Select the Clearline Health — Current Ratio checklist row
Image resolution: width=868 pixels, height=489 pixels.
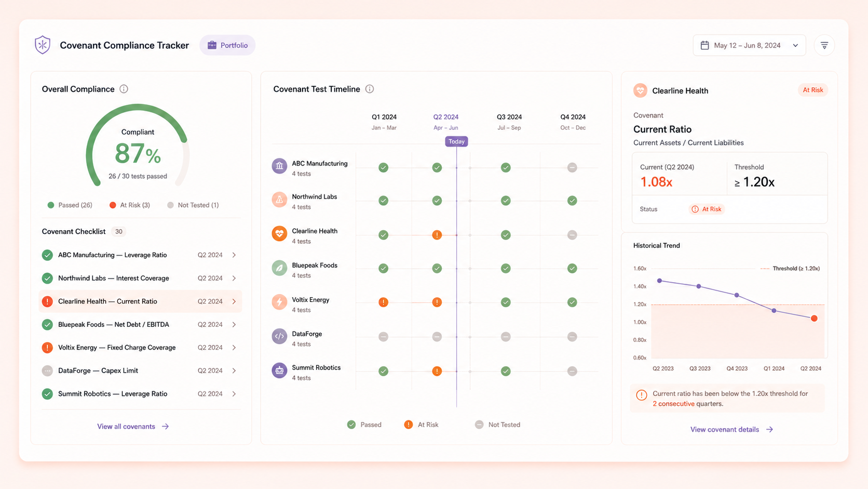tap(140, 301)
